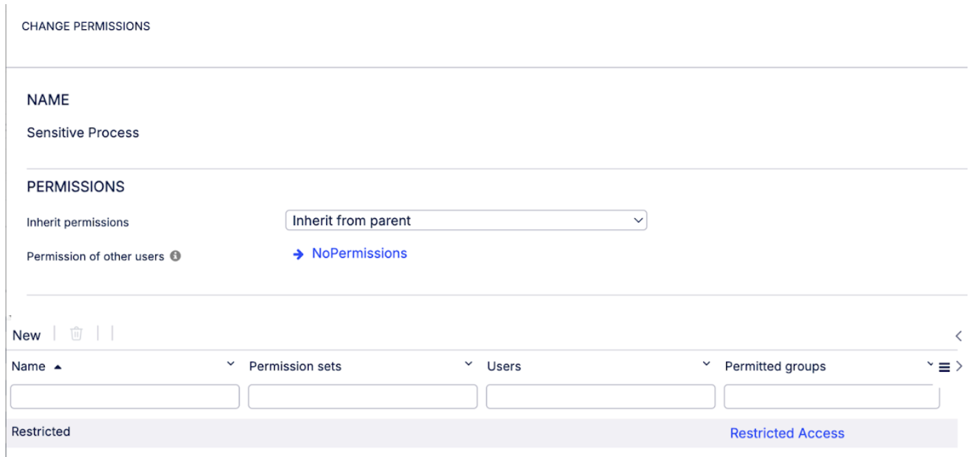The height and width of the screenshot is (457, 980).
Task: Focus the Permission sets filter field
Action: click(363, 397)
